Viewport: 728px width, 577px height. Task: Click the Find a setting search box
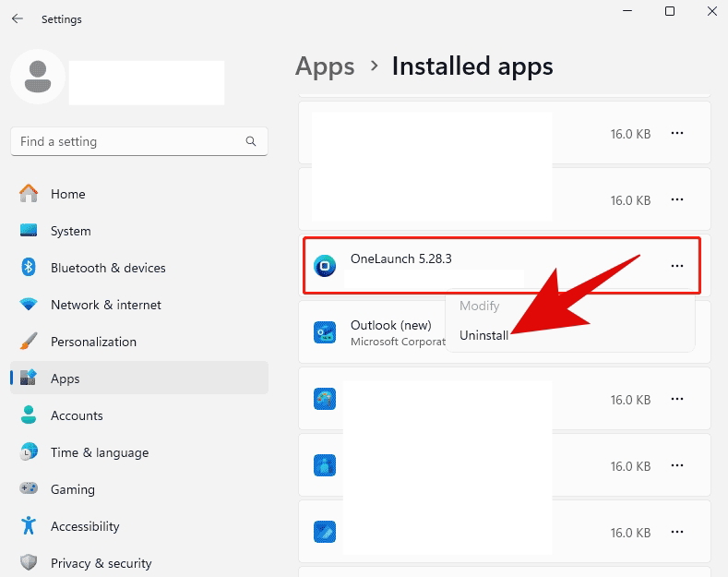pos(139,141)
